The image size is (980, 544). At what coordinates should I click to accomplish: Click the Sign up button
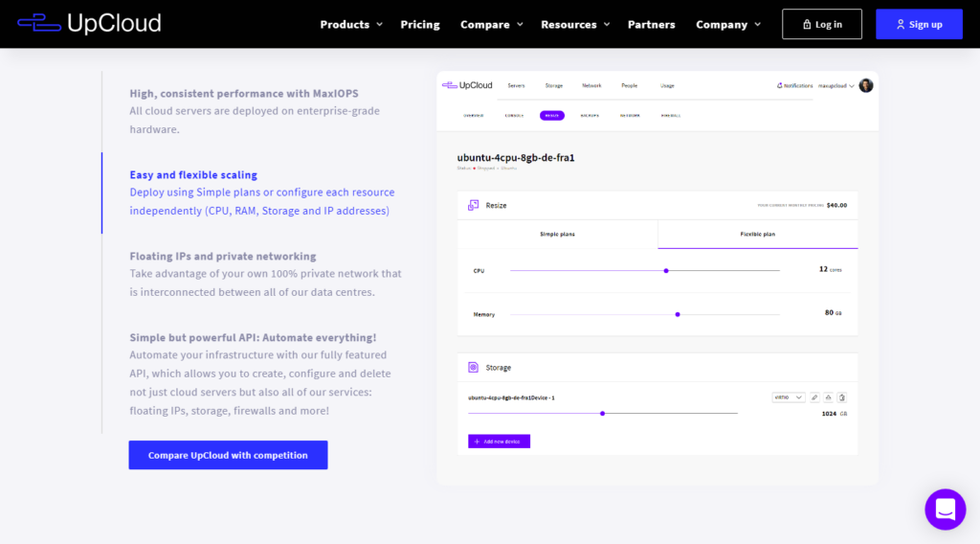point(919,25)
